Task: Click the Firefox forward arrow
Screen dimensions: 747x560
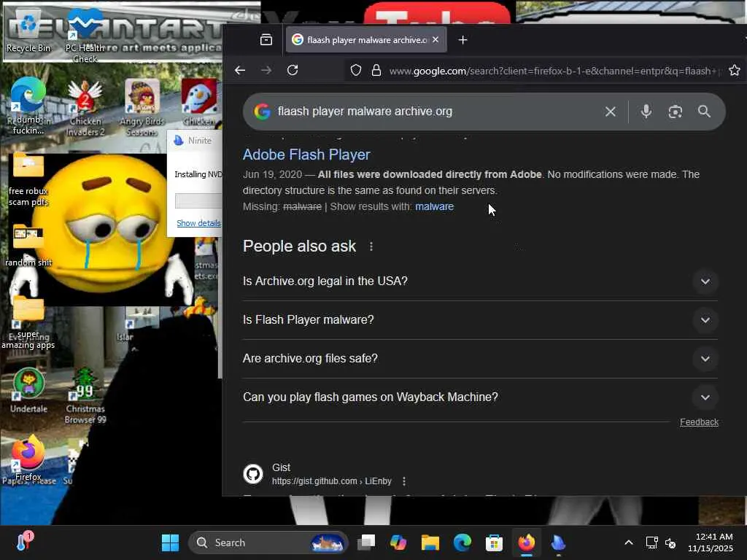Action: tap(266, 71)
